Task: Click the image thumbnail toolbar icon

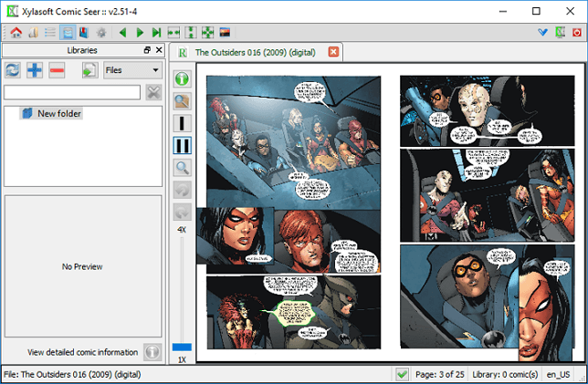Action: click(225, 33)
